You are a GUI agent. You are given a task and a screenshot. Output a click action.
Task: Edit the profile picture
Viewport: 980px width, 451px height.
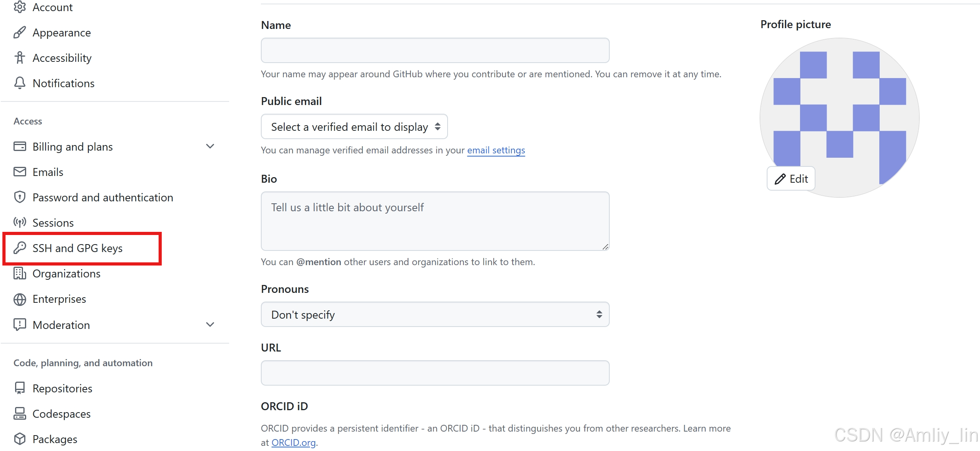point(791,179)
